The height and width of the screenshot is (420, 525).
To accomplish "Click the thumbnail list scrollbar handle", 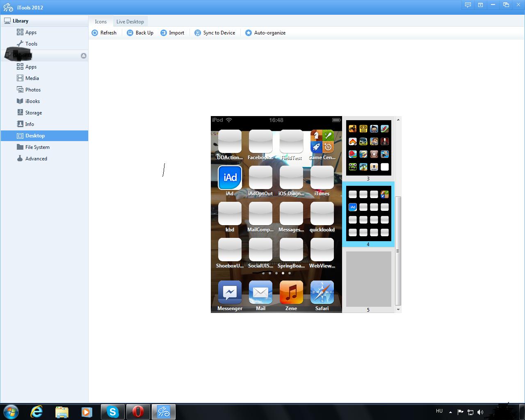I will tap(398, 251).
